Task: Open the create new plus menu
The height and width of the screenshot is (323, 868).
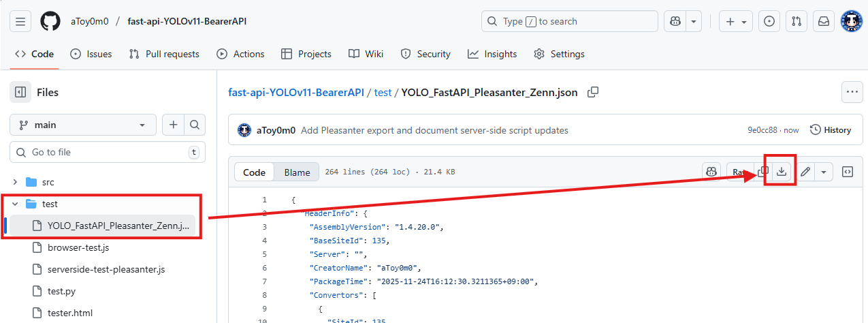Action: (x=735, y=21)
